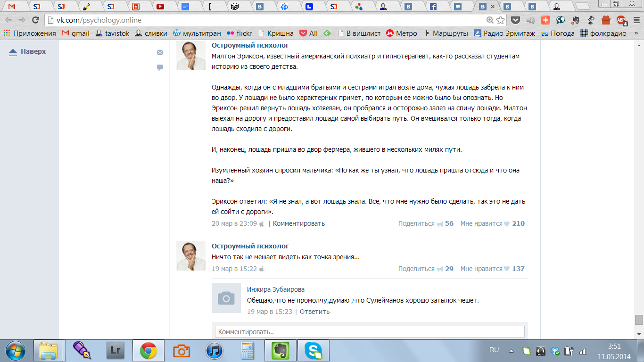Open the RU language switcher in taskbar
The image size is (644, 362).
point(494,350)
